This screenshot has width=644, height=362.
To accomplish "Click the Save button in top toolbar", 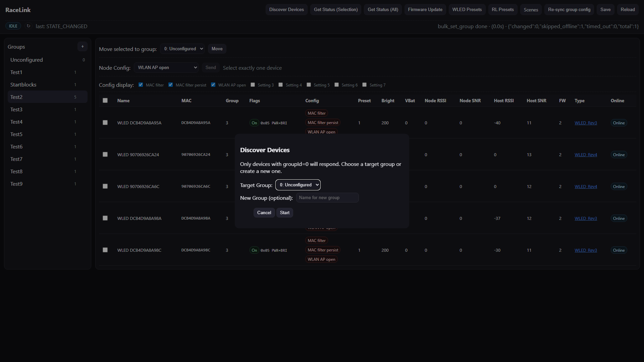I will point(605,10).
